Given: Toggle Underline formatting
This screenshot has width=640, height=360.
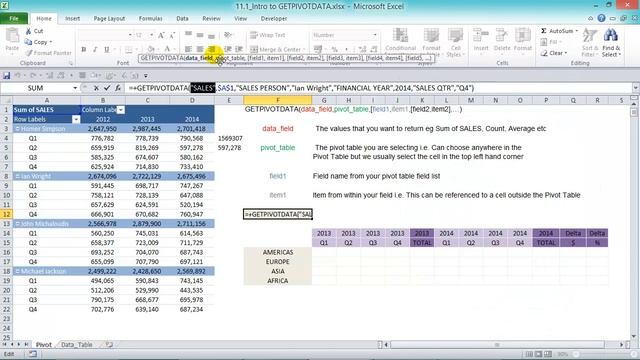Looking at the screenshot, I should 107,49.
